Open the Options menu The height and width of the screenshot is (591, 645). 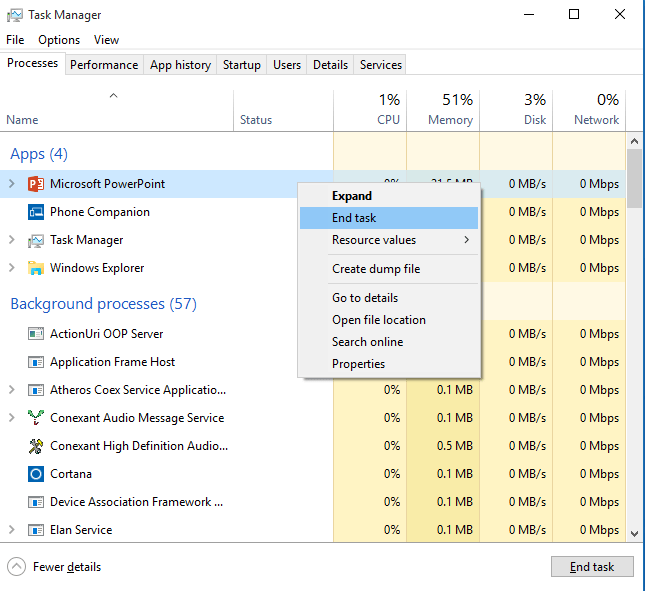(x=59, y=40)
